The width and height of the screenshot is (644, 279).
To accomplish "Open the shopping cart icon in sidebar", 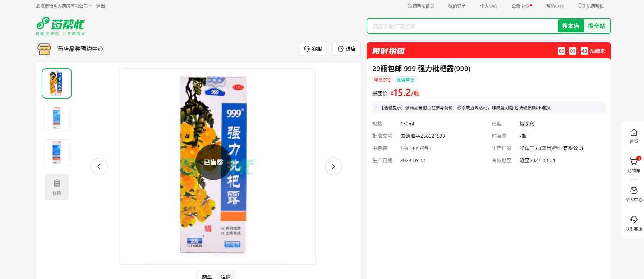I will click(x=634, y=162).
